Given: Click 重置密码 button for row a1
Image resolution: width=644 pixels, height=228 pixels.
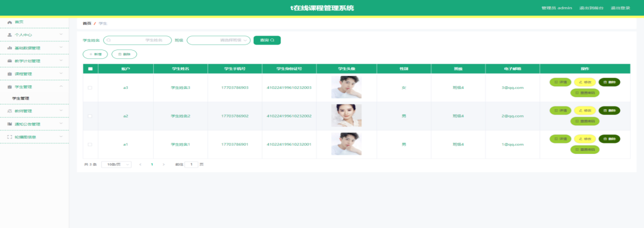Looking at the screenshot, I should click(585, 149).
